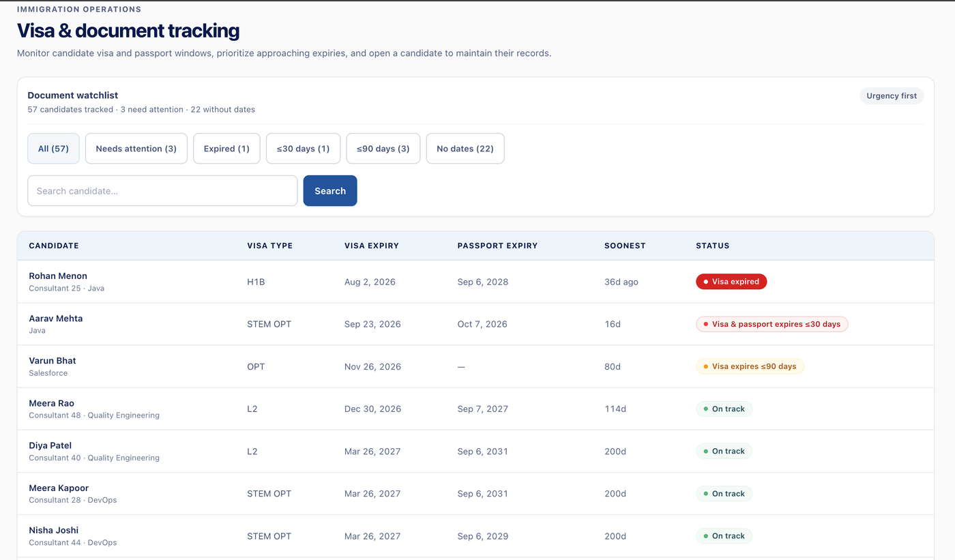Click the Visa expires ≤90 days badge

[x=750, y=366]
